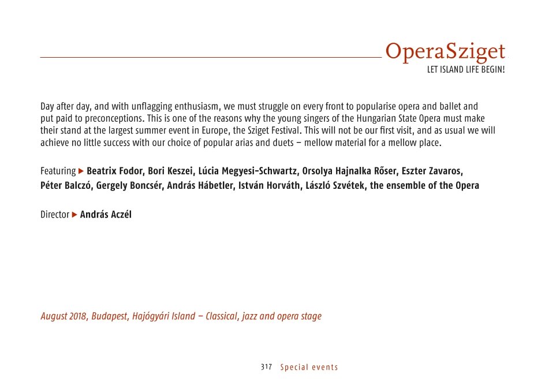Click the Special events footer label
Screen dimensions: 545x392
(309, 367)
